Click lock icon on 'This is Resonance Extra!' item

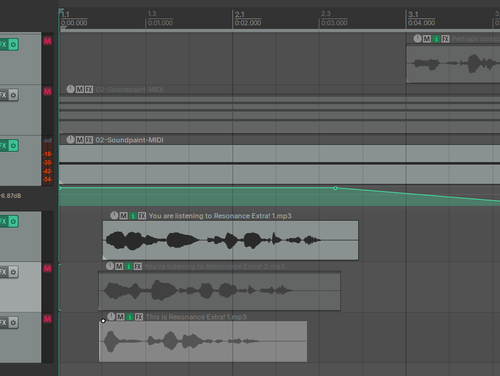pos(111,316)
